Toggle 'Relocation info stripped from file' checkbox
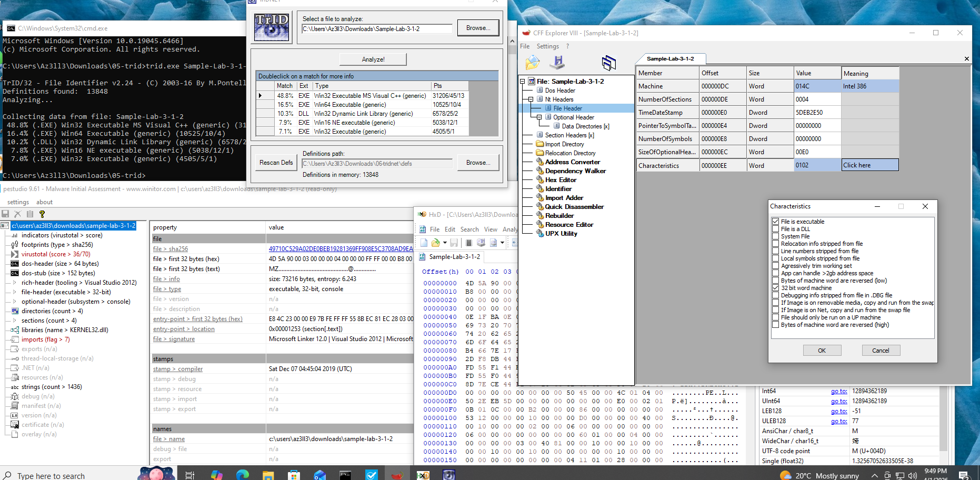This screenshot has width=980, height=480. [775, 244]
